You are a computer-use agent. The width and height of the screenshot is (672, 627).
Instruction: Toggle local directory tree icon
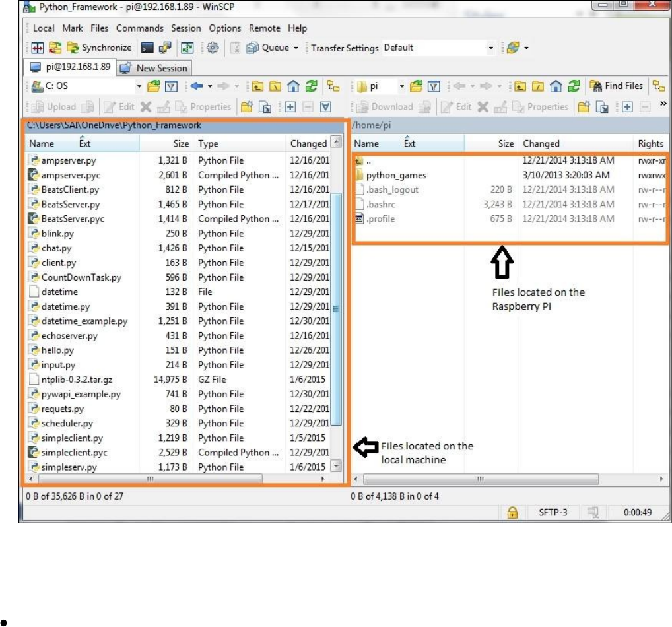333,86
